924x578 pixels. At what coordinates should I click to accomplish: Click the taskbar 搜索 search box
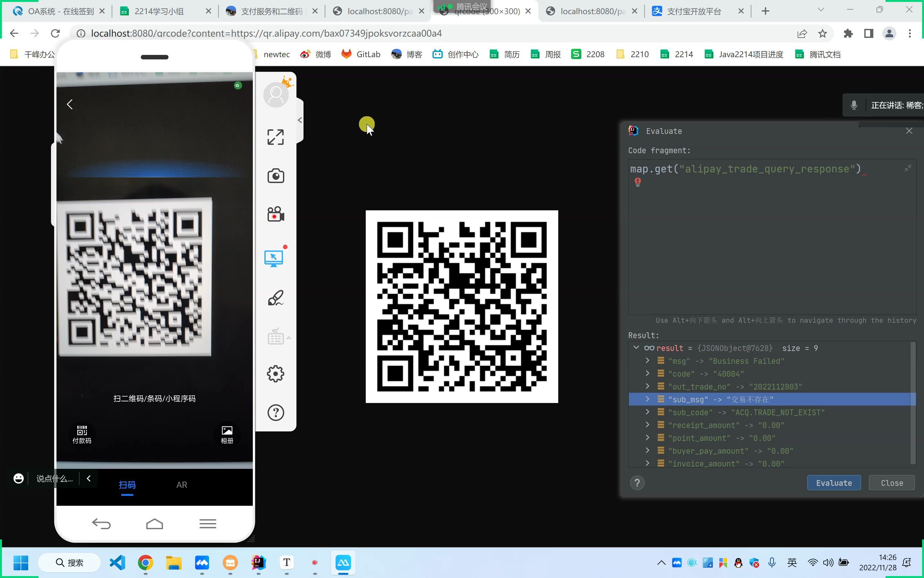pyautogui.click(x=70, y=562)
